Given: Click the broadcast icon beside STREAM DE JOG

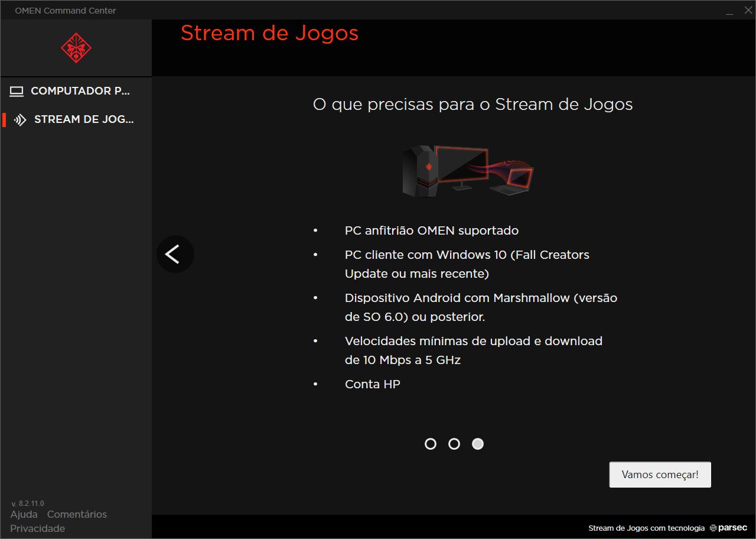Looking at the screenshot, I should [x=20, y=120].
